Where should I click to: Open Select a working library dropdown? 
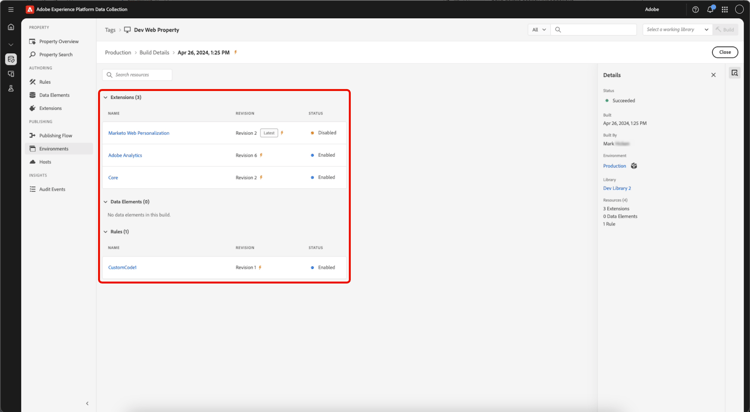click(x=677, y=30)
